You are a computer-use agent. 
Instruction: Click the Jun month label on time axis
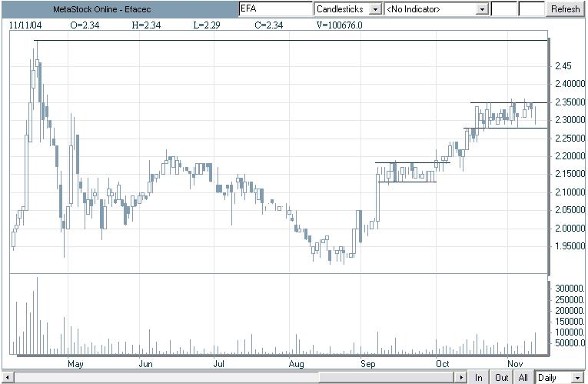click(145, 364)
